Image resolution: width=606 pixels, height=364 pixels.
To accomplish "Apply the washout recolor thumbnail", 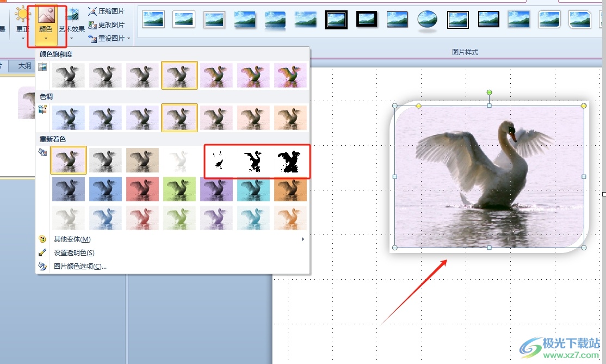I will point(180,160).
